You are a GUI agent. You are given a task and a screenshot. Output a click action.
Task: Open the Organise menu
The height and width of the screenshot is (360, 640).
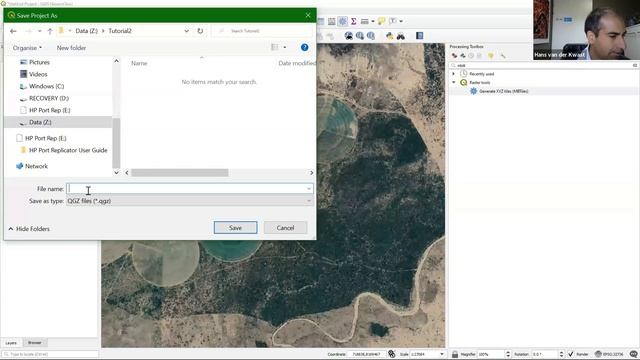point(27,48)
